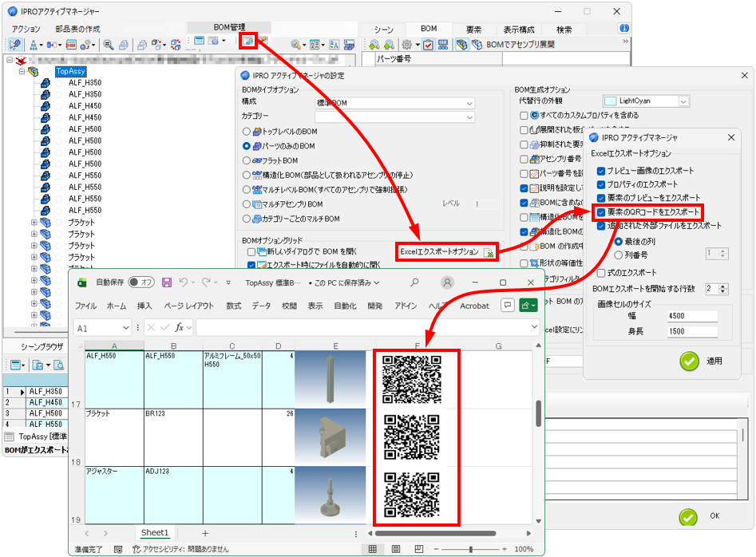Enable 式のエクスポート checkbox
Screen dimensions: 756x557
tap(601, 273)
